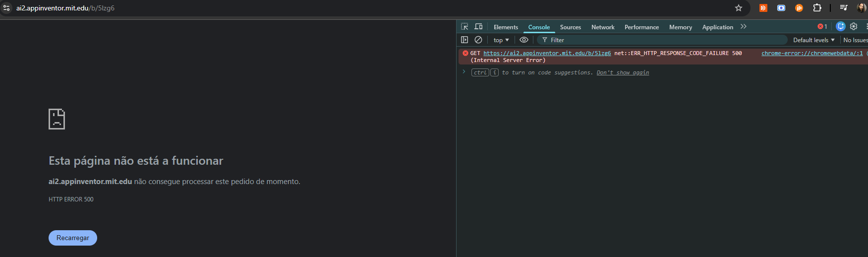The image size is (868, 257).
Task: Open the Extensions puzzle-piece menu
Action: (817, 8)
